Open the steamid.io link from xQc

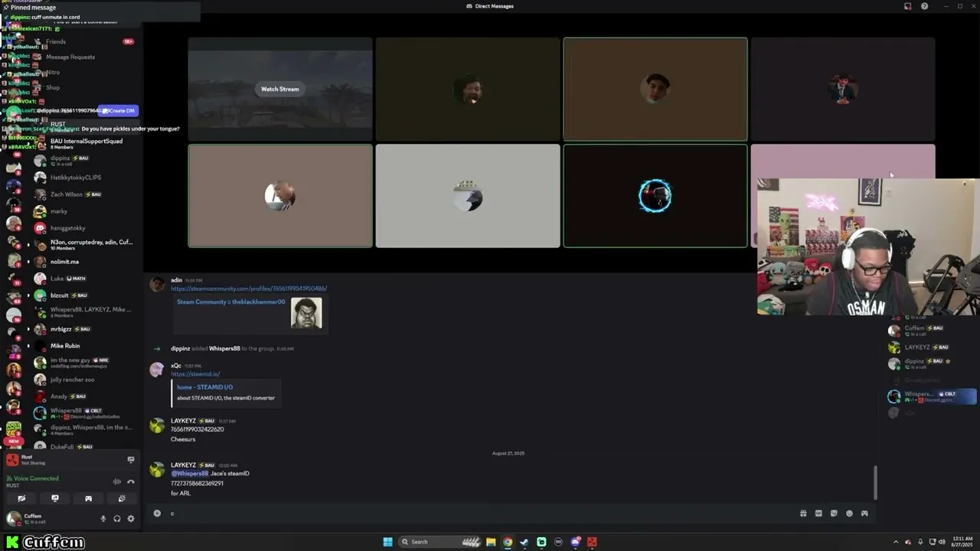[195, 374]
